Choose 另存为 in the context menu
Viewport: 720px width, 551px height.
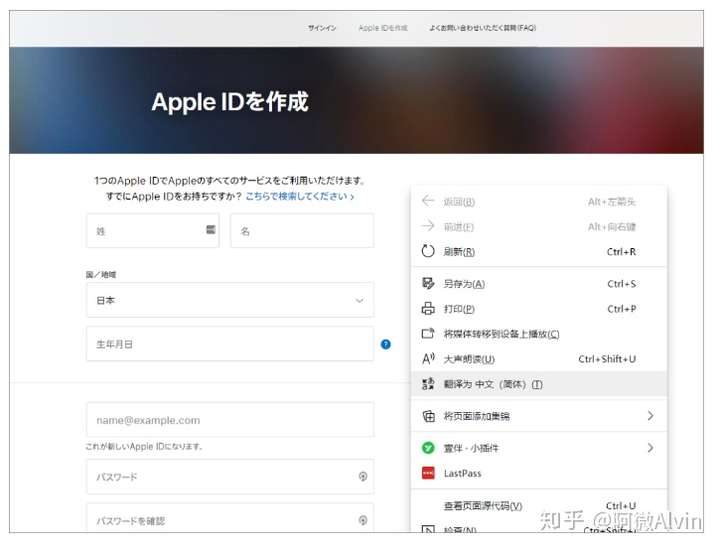(x=464, y=284)
